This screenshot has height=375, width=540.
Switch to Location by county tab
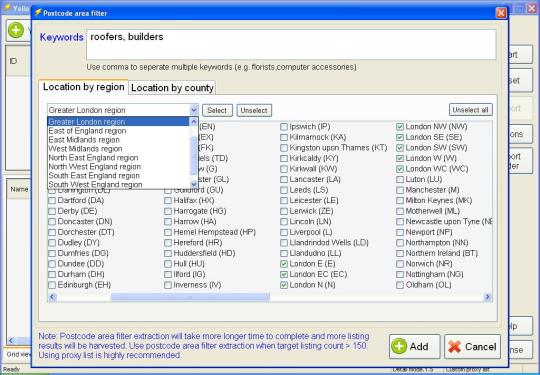click(172, 88)
